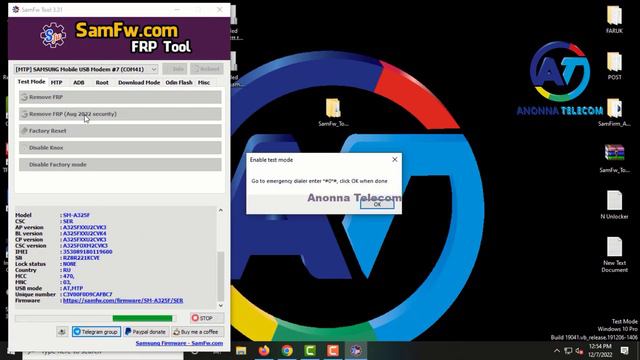Viewport: 640px width, 360px height.
Task: Open the notification center icon
Action: pos(624,351)
